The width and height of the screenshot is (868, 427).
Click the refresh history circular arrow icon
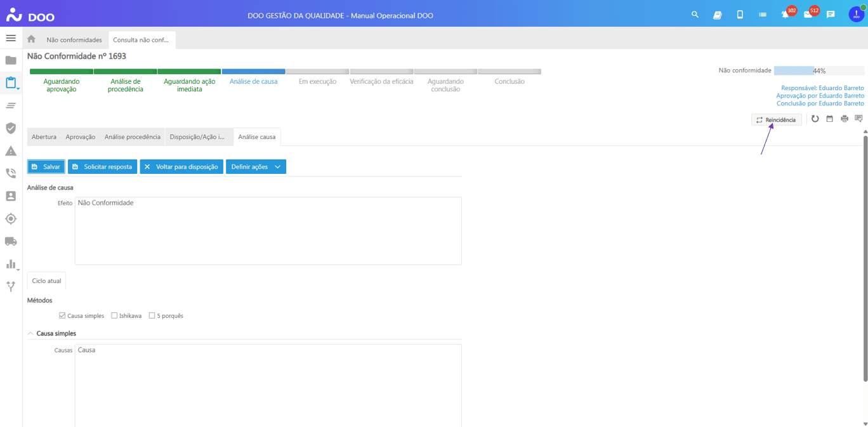(x=815, y=119)
